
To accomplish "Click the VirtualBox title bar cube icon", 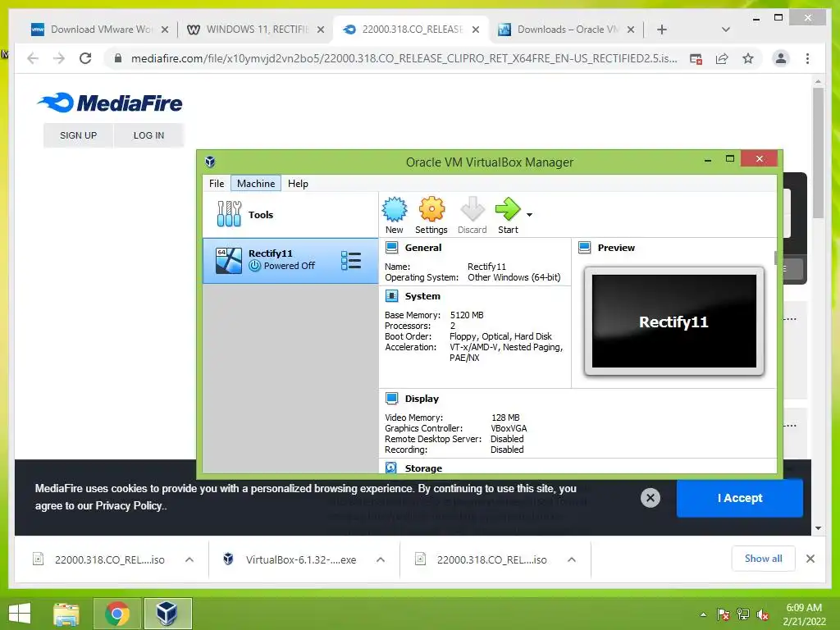I will pos(210,162).
